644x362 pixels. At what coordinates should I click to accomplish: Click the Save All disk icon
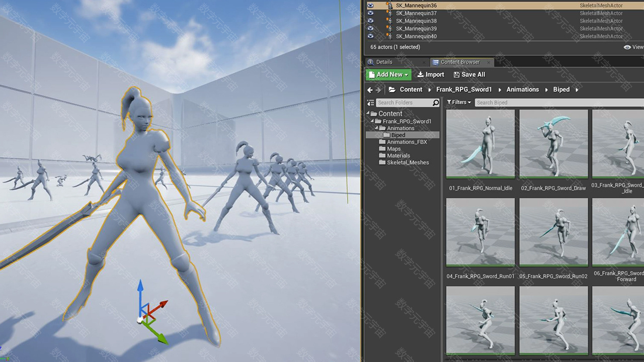[x=456, y=75]
